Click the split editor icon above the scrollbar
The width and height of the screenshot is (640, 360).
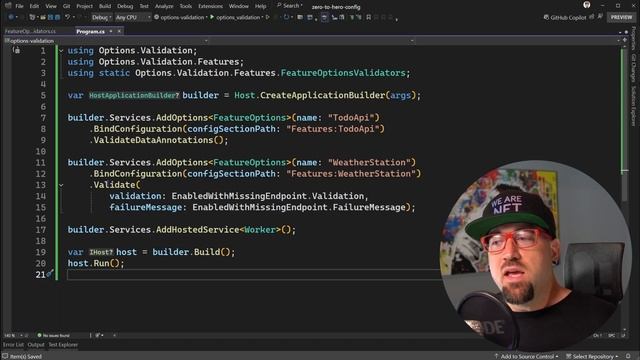point(624,40)
